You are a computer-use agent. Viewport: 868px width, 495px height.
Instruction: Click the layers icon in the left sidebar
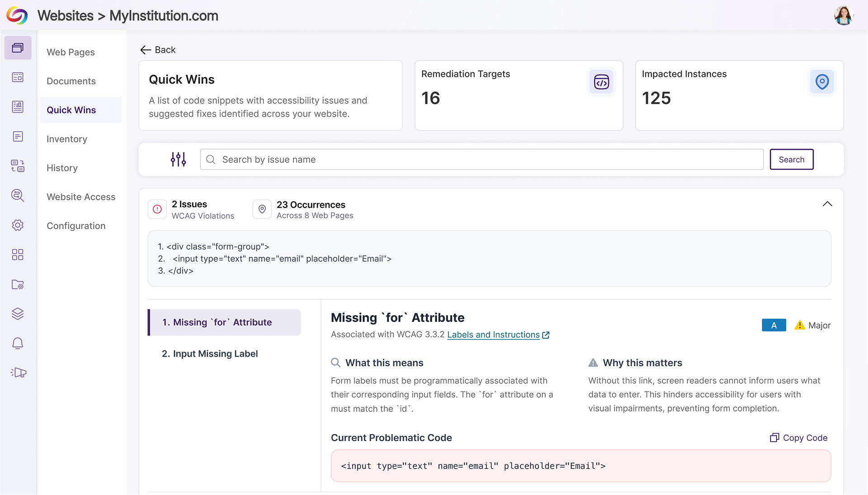(18, 314)
